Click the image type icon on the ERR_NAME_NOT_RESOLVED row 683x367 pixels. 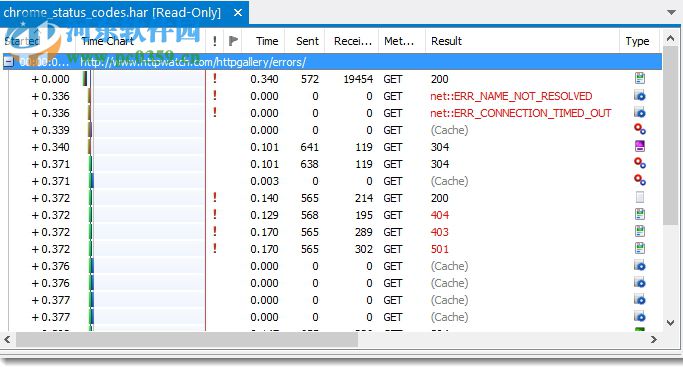tap(639, 96)
